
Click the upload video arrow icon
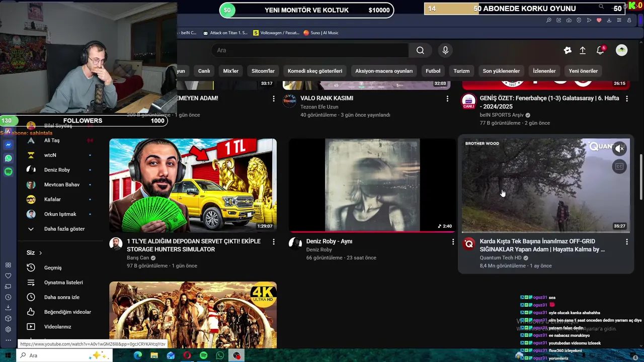[x=583, y=50]
